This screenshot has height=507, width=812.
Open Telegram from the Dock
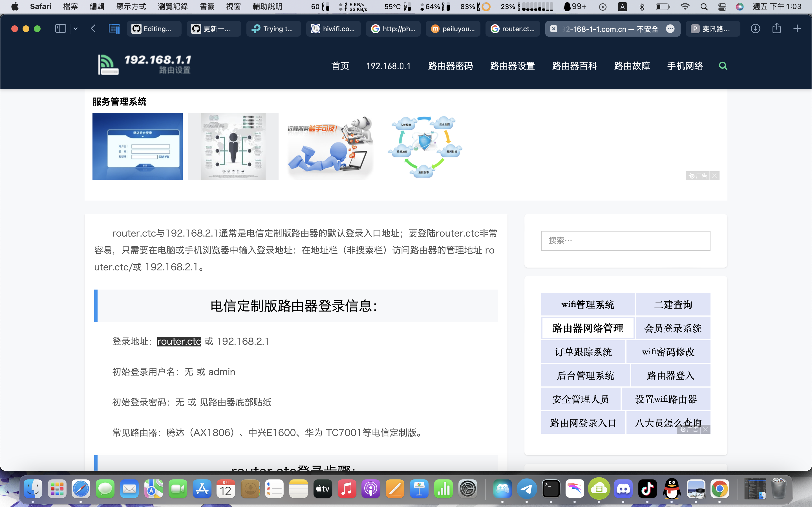click(526, 489)
